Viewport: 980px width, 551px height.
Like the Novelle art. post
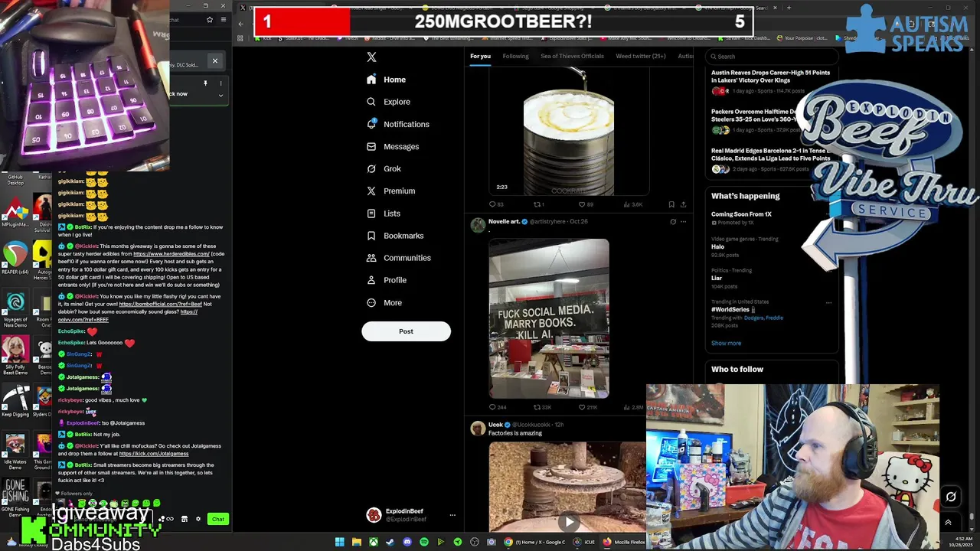pos(587,407)
